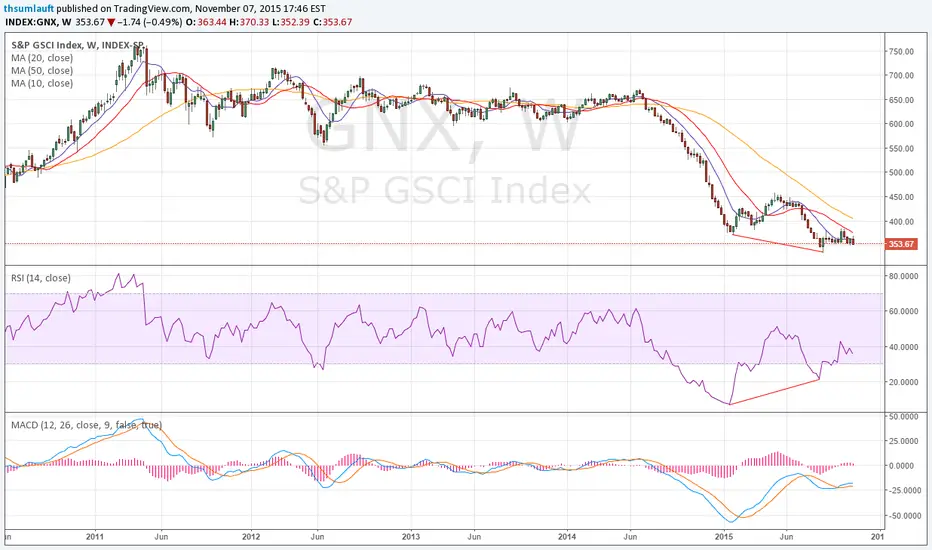Click the 50.0000 MACD axis label

[x=903, y=416]
